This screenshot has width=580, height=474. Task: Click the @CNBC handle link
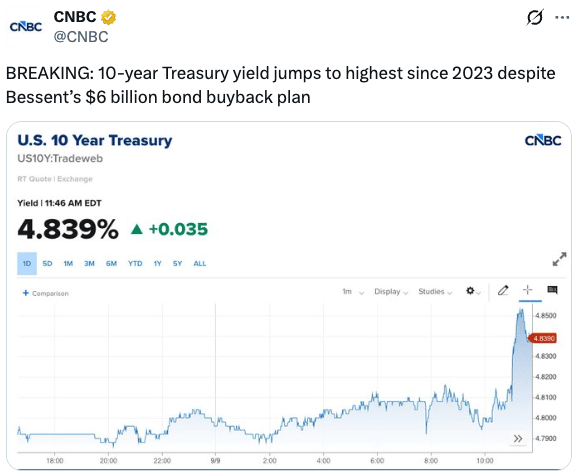81,37
